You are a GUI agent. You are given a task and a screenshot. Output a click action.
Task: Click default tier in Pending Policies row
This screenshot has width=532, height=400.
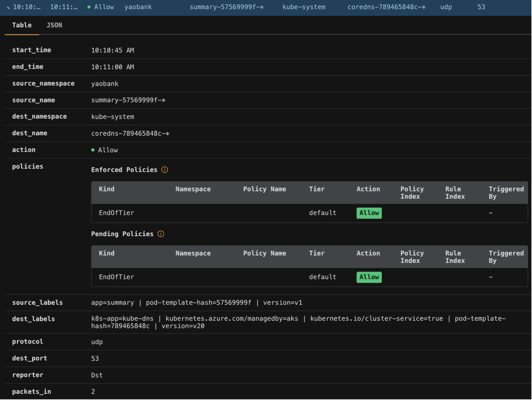pos(322,277)
